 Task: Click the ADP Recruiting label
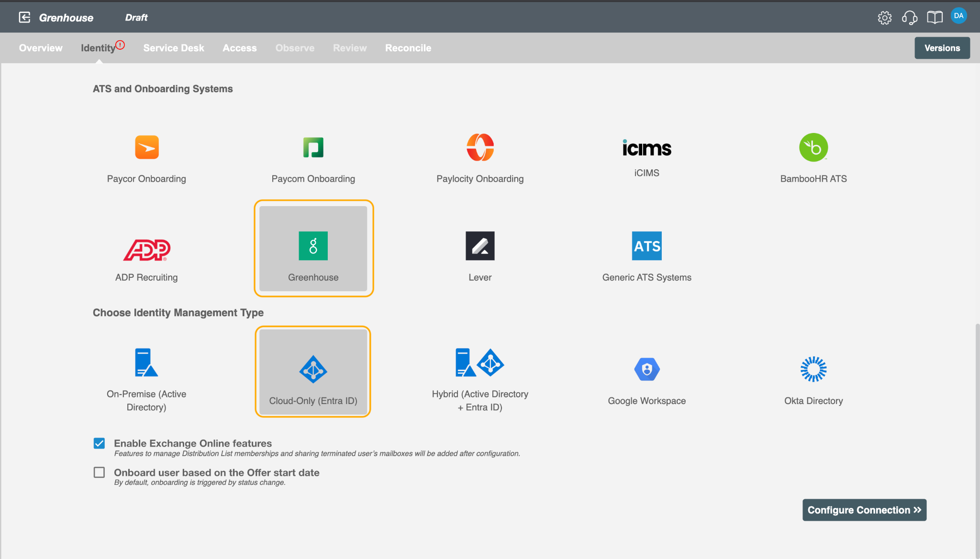tap(146, 277)
